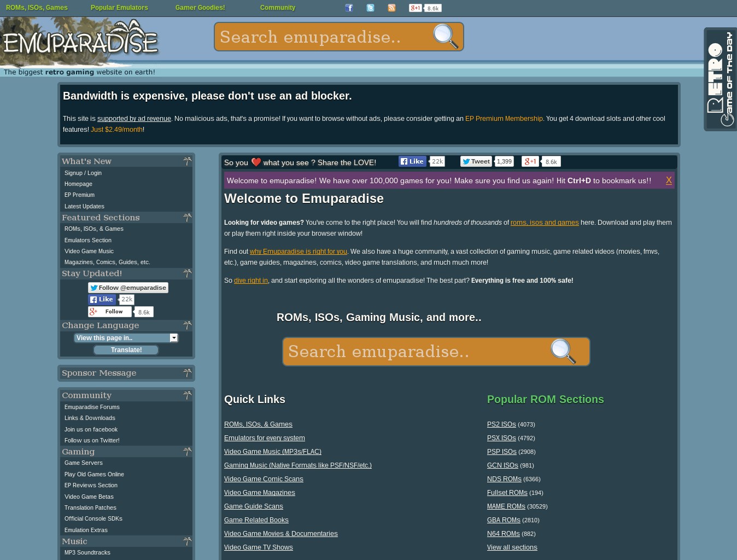
Task: Collapse the Stay Updated! sidebar section
Action: tap(187, 273)
